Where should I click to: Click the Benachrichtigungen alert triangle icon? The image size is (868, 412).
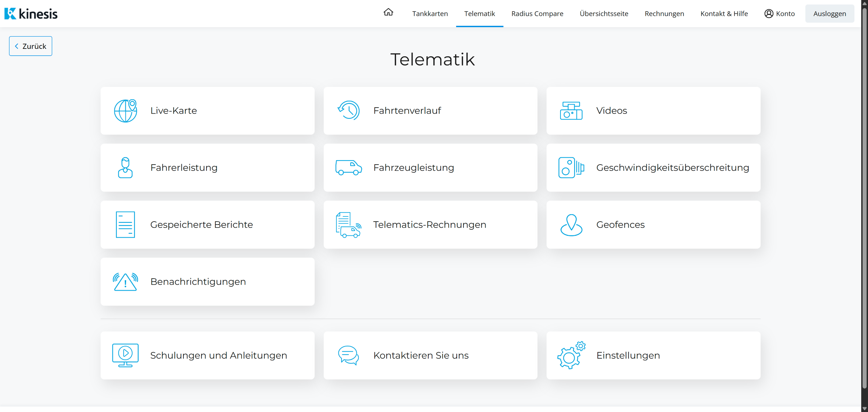125,282
